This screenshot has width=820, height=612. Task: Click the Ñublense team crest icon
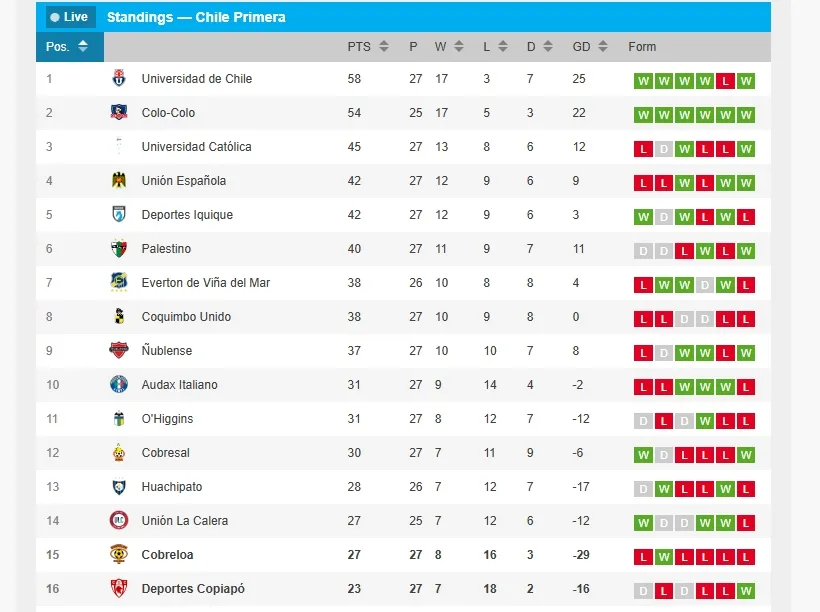point(119,351)
